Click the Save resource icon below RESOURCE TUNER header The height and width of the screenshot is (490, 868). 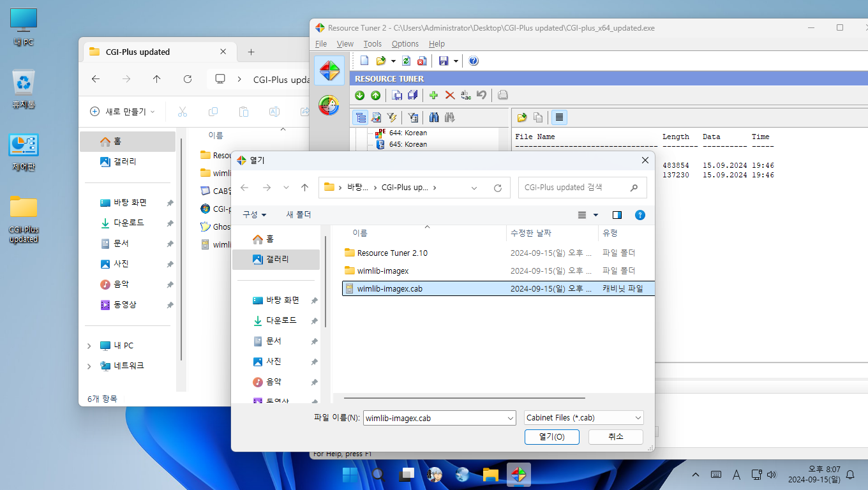coord(397,95)
